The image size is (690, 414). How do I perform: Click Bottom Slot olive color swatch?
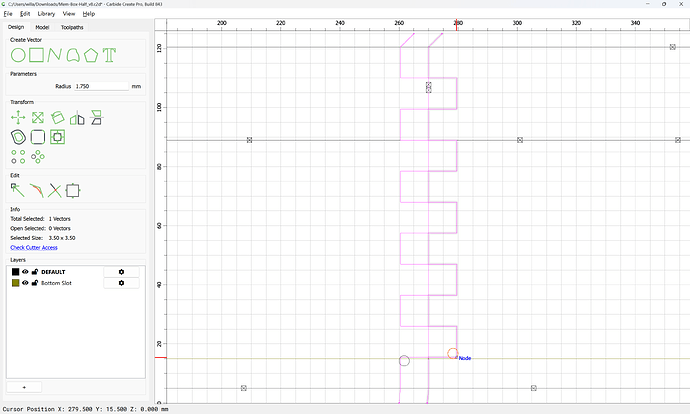pyautogui.click(x=15, y=283)
